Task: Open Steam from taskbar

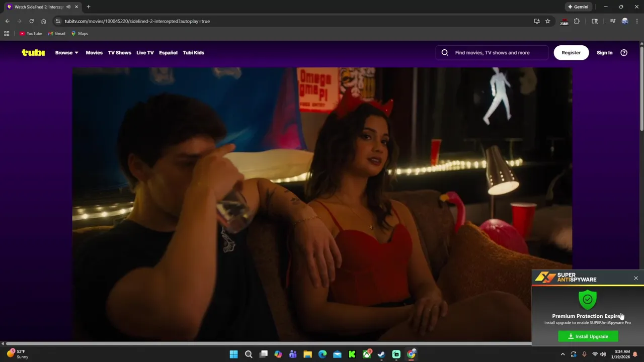Action: pyautogui.click(x=381, y=354)
